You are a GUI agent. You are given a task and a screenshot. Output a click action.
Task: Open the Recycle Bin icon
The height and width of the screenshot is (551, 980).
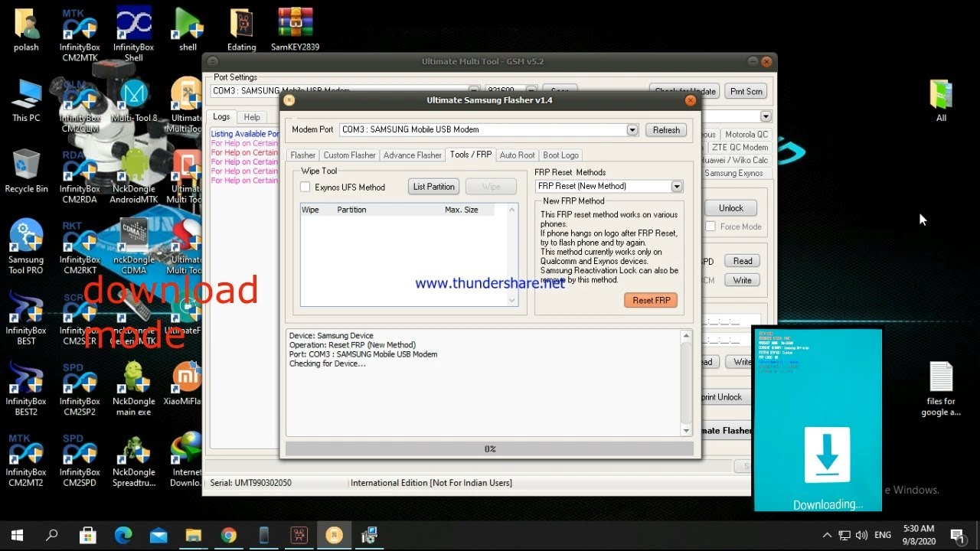(26, 171)
